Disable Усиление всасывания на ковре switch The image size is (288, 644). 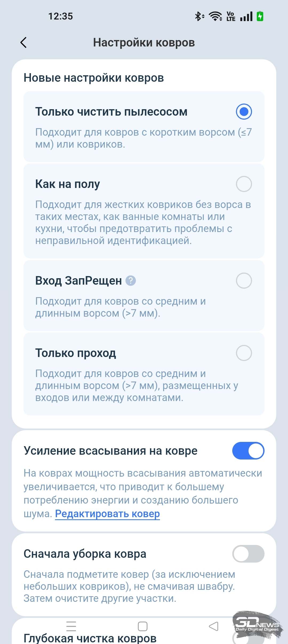pyautogui.click(x=248, y=451)
